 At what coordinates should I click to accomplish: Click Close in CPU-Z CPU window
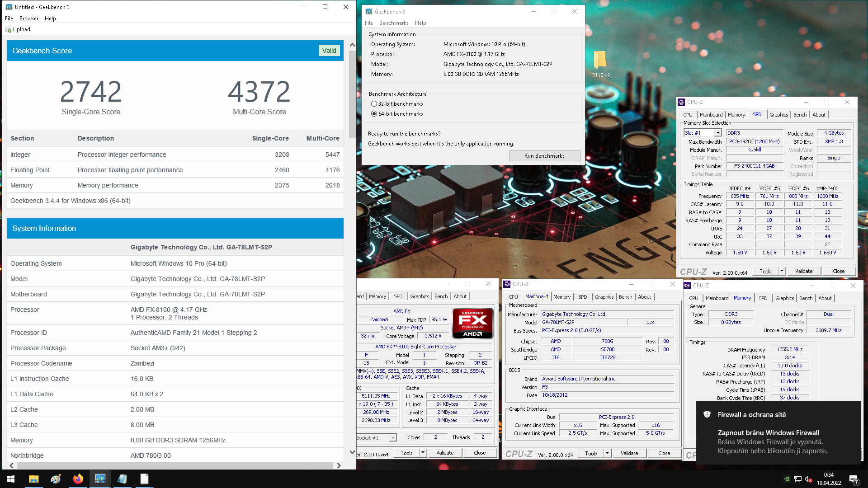[x=480, y=453]
